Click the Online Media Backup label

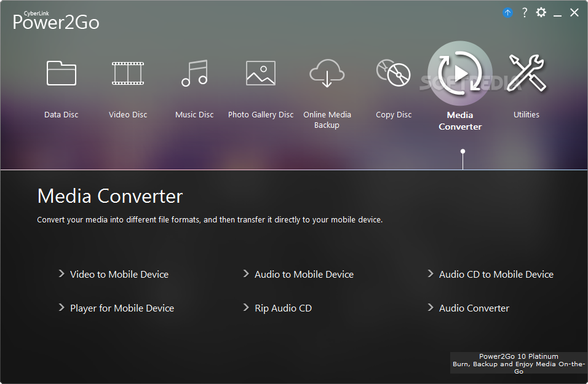click(327, 120)
